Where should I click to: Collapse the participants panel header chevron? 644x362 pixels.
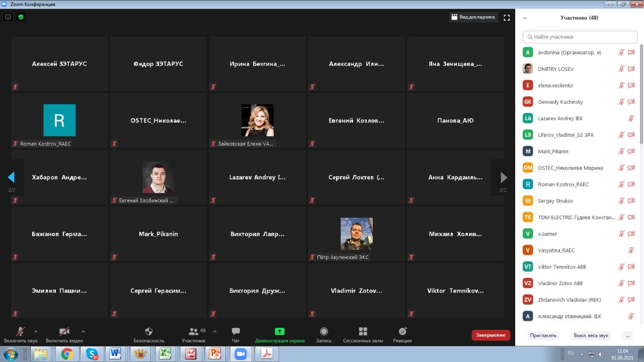point(525,18)
